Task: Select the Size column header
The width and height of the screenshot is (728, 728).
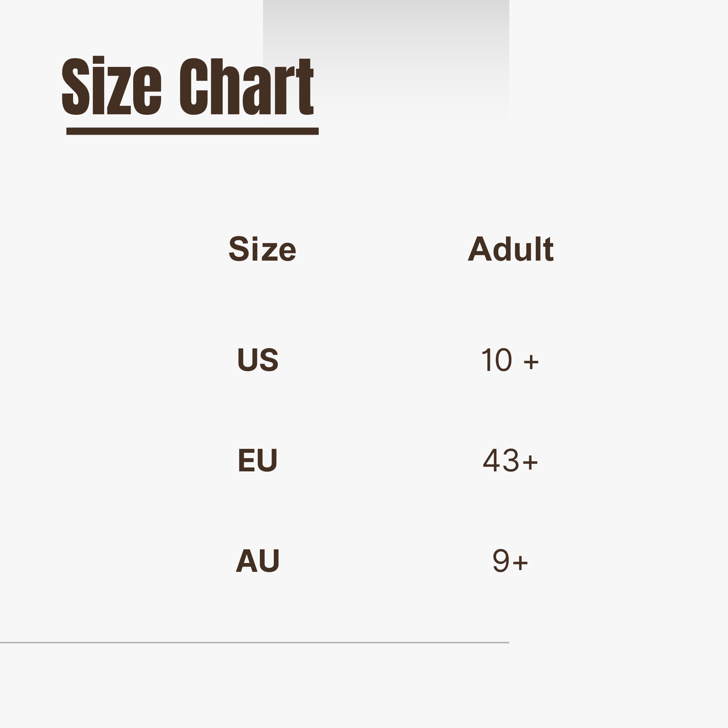Action: tap(262, 249)
